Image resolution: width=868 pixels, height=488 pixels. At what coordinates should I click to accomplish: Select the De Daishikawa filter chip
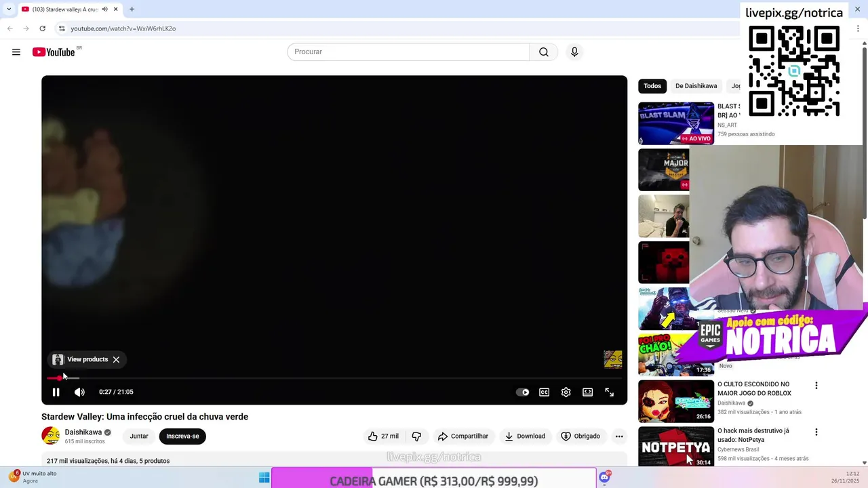click(696, 86)
